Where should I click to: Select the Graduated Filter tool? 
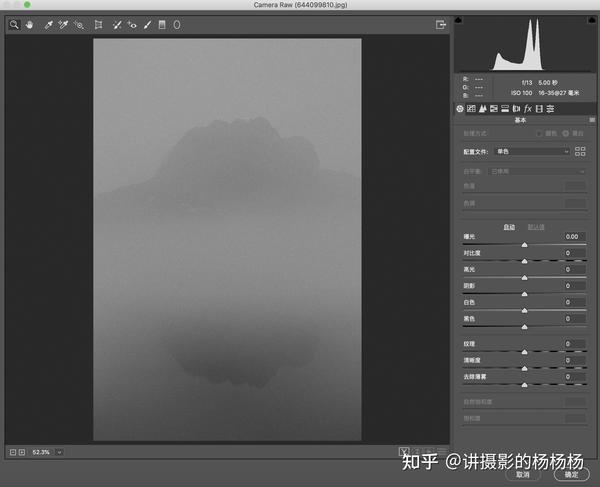coord(162,25)
